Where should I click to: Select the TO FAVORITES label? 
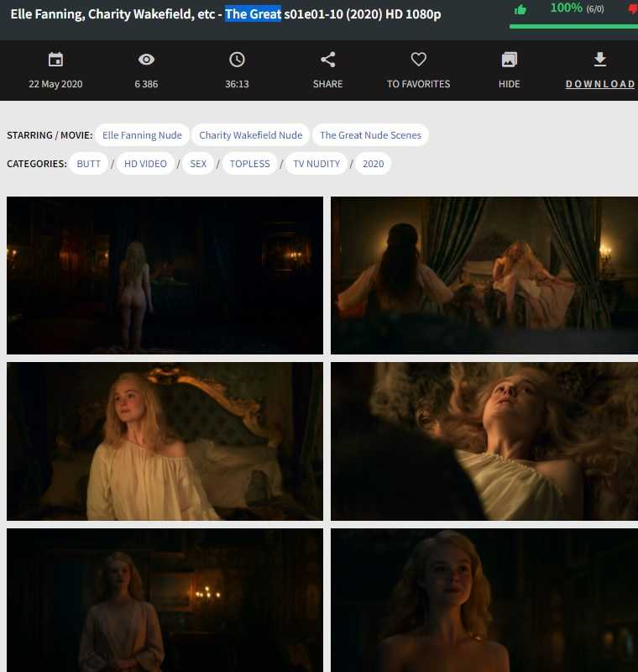418,84
